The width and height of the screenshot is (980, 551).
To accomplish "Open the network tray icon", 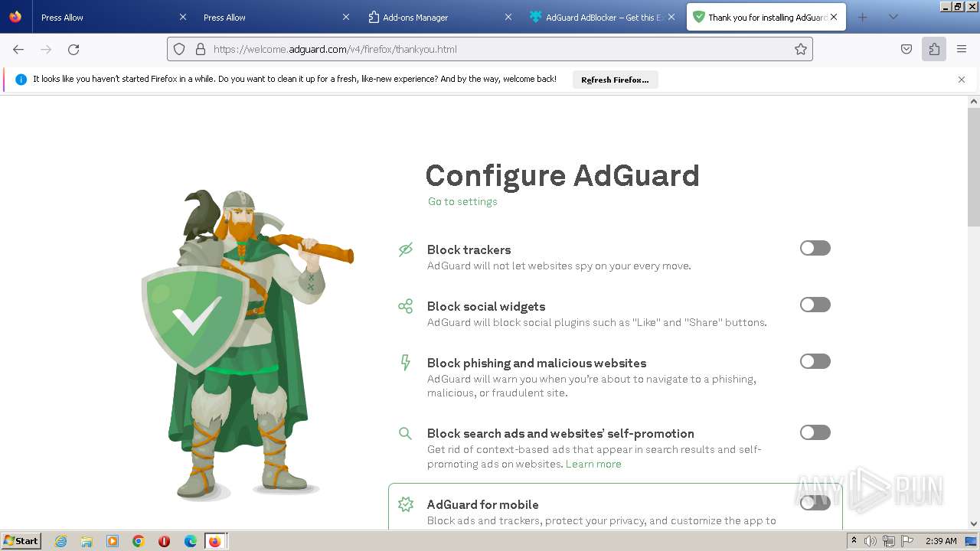I will (889, 541).
